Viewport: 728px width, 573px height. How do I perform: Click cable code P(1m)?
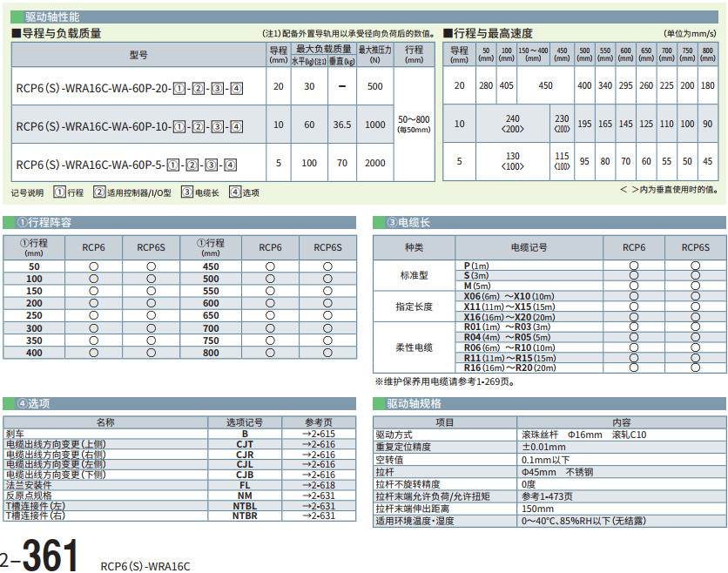pos(476,266)
